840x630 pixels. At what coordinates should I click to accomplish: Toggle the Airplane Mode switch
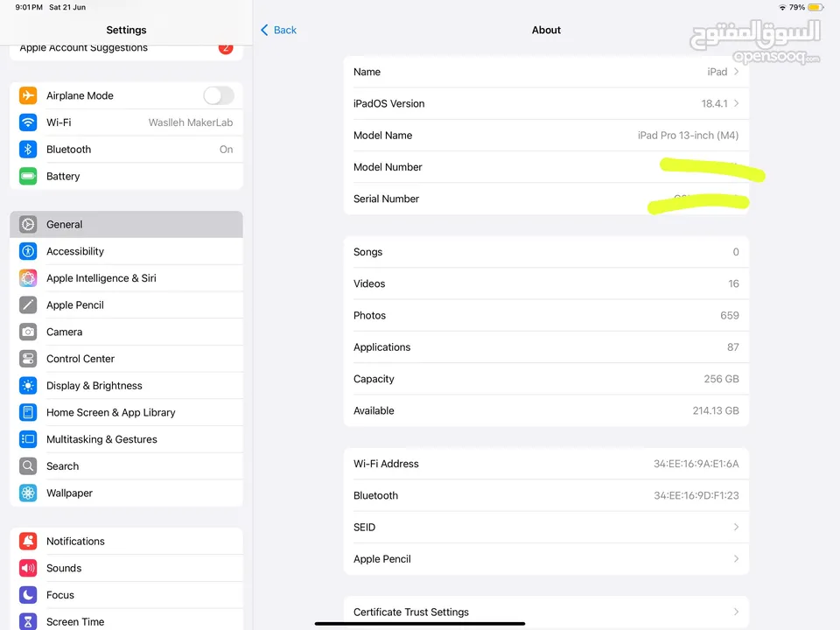[219, 96]
